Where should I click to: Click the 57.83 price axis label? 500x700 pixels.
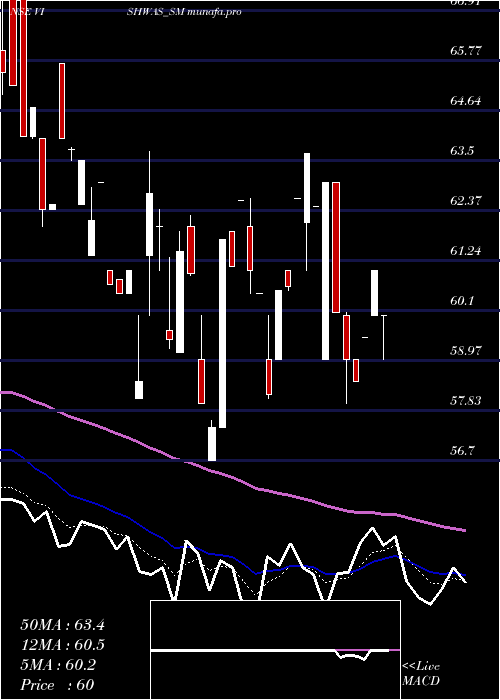(x=466, y=400)
